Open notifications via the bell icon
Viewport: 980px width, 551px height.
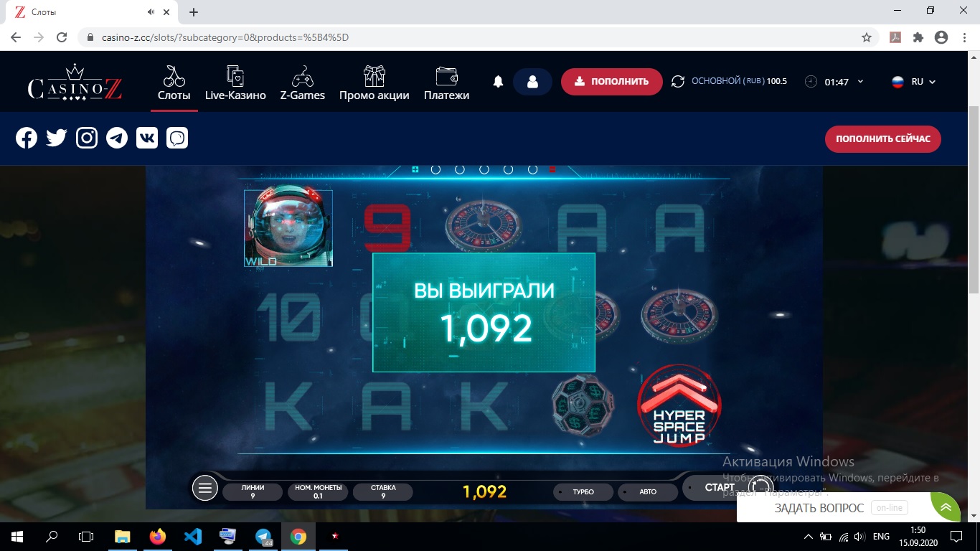(499, 82)
